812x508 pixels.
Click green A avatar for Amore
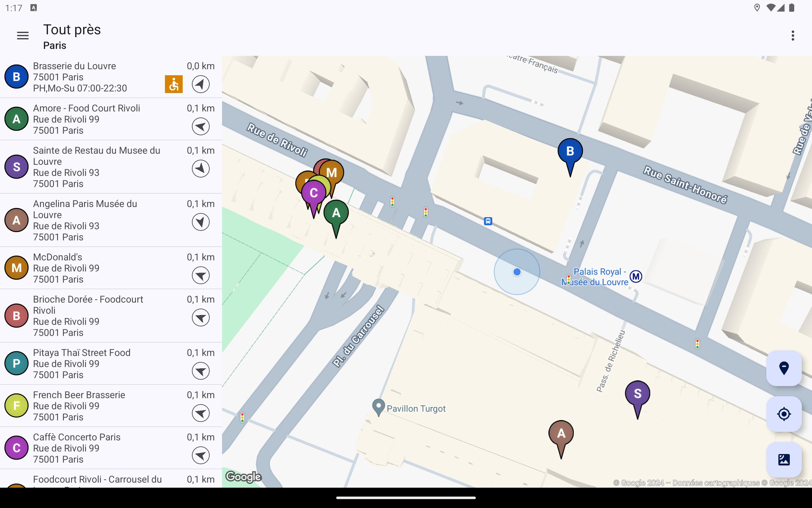pos(16,119)
